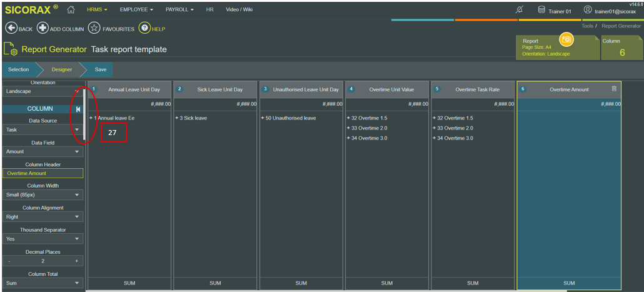This screenshot has width=644, height=292.
Task: Click '33 Overtime 2.0' in Overtime Task Rate
Action: click(453, 128)
